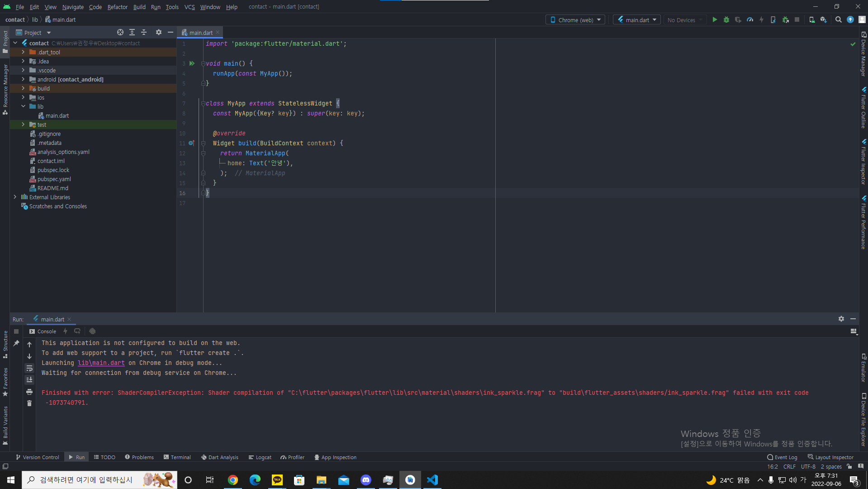Open the Dart Analysis tool window
The image size is (868, 489).
pos(220,457)
